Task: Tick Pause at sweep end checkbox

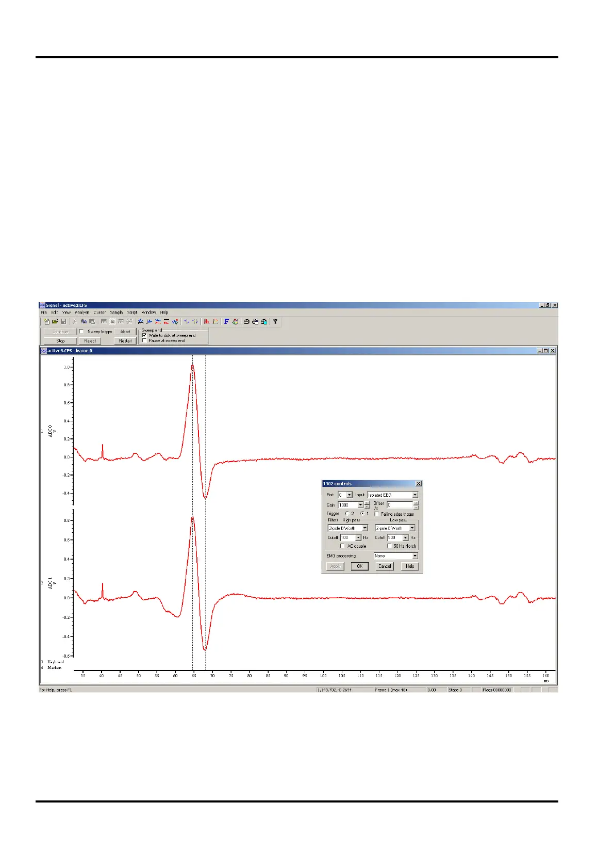Action: click(x=144, y=340)
